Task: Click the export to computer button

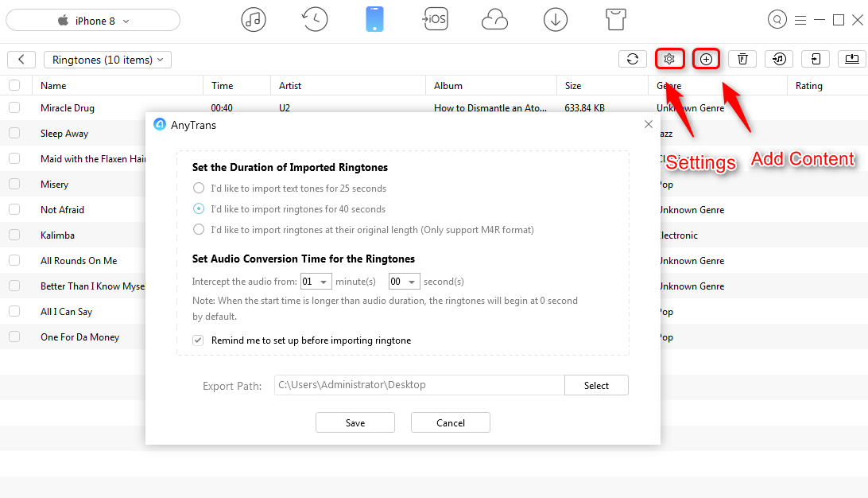Action: pos(852,60)
